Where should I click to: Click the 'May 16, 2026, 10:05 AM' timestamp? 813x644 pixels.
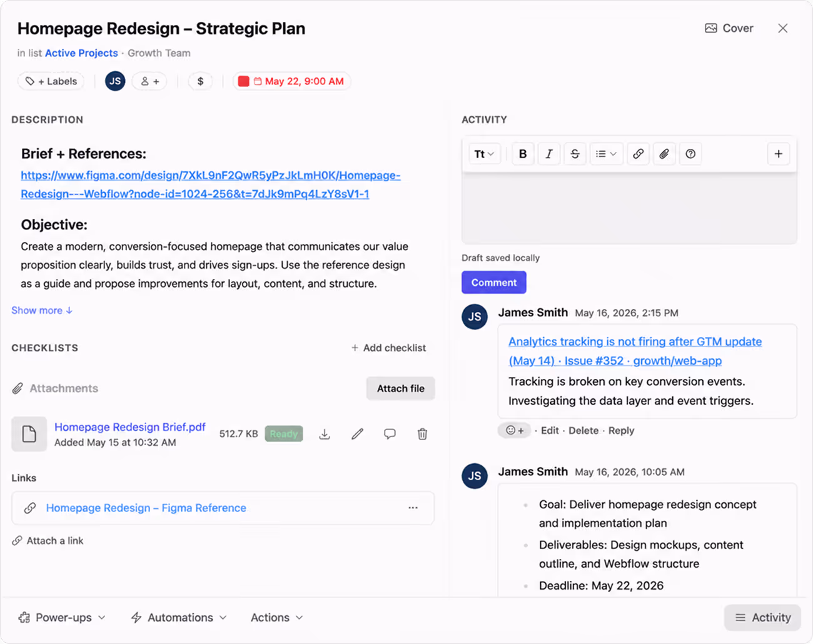[x=630, y=472]
